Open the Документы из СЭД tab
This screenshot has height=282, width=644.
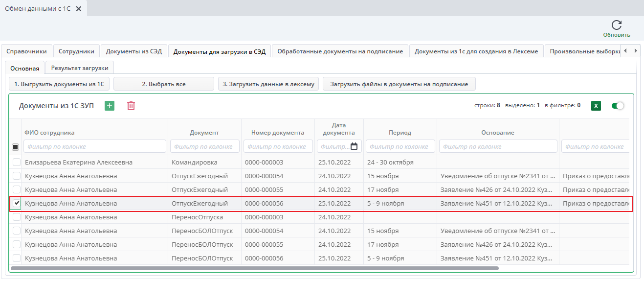point(133,51)
